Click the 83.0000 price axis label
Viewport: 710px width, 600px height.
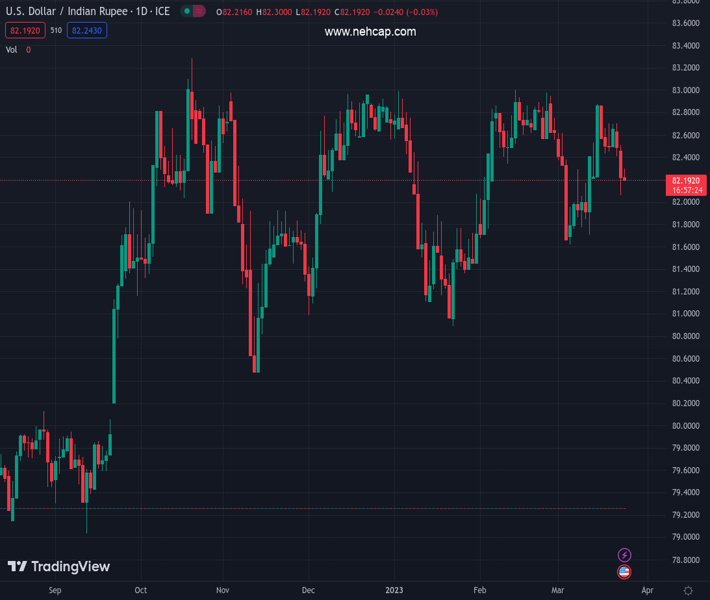pos(685,90)
